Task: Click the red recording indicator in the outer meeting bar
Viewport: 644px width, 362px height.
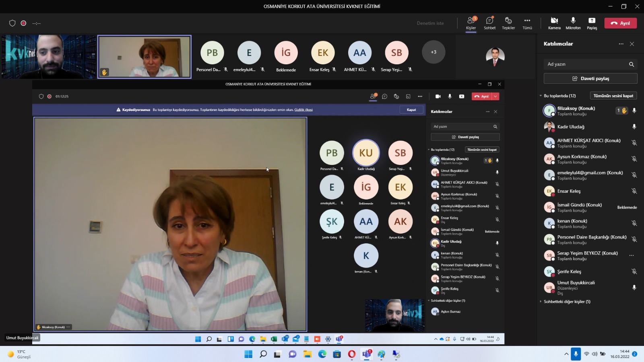Action: tap(24, 23)
